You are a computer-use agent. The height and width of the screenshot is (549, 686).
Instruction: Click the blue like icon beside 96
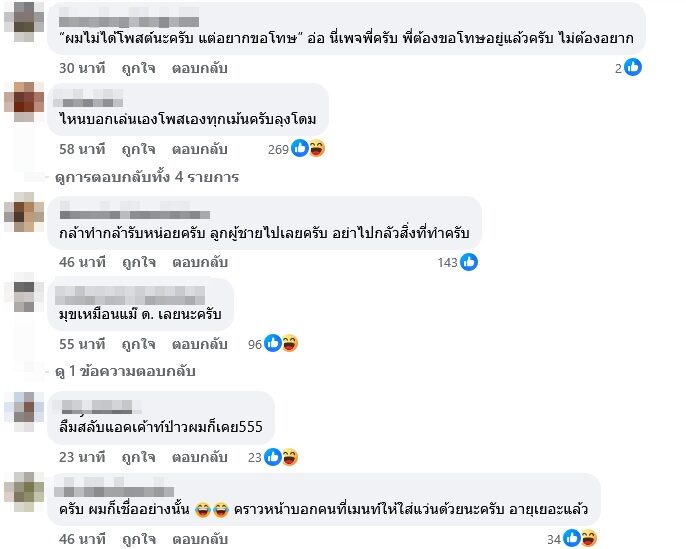click(273, 343)
